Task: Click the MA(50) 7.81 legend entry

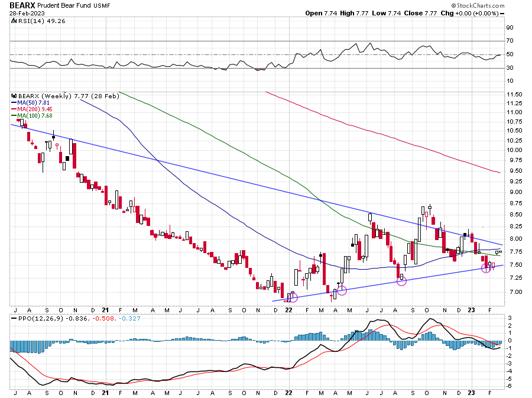Action: tap(33, 103)
